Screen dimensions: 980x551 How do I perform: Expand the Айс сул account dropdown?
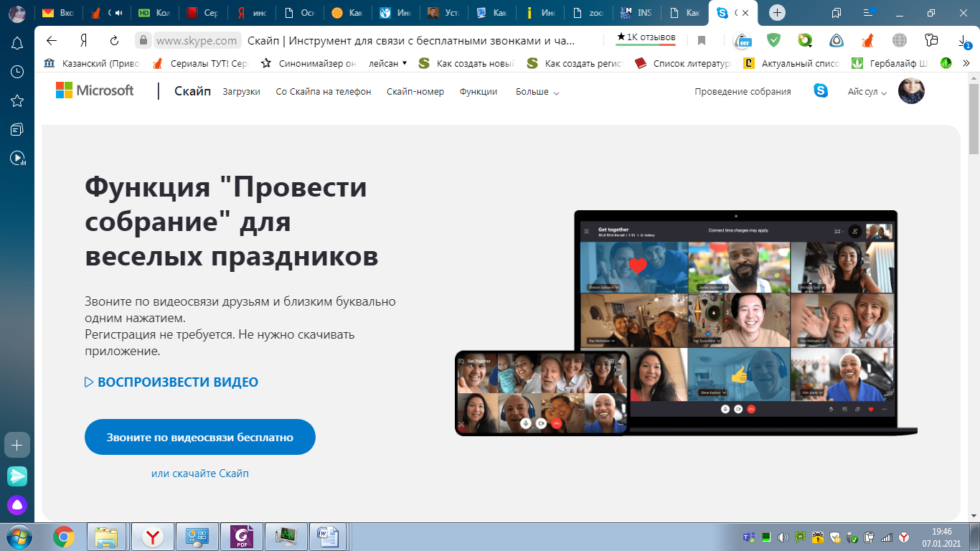pyautogui.click(x=867, y=92)
